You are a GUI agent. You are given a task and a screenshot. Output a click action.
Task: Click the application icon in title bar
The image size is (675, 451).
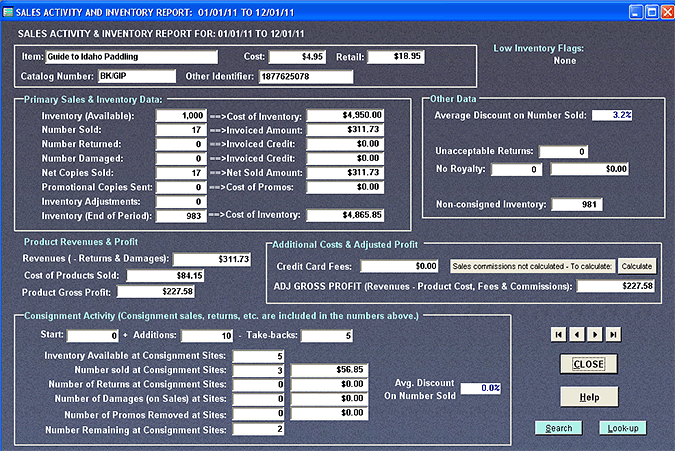tap(10, 11)
